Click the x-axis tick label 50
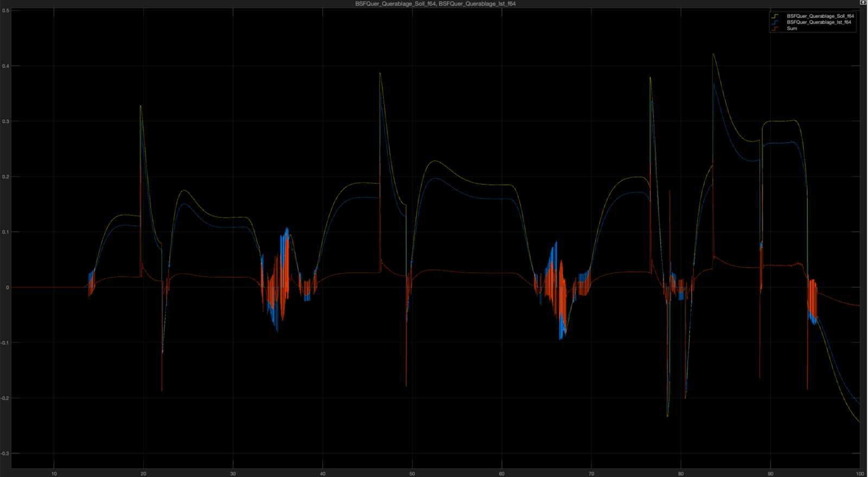Viewport: 868px width, 477px height. click(x=412, y=474)
